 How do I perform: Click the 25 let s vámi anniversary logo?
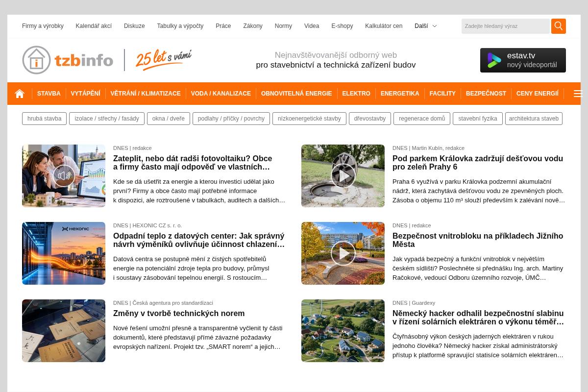pos(163,60)
